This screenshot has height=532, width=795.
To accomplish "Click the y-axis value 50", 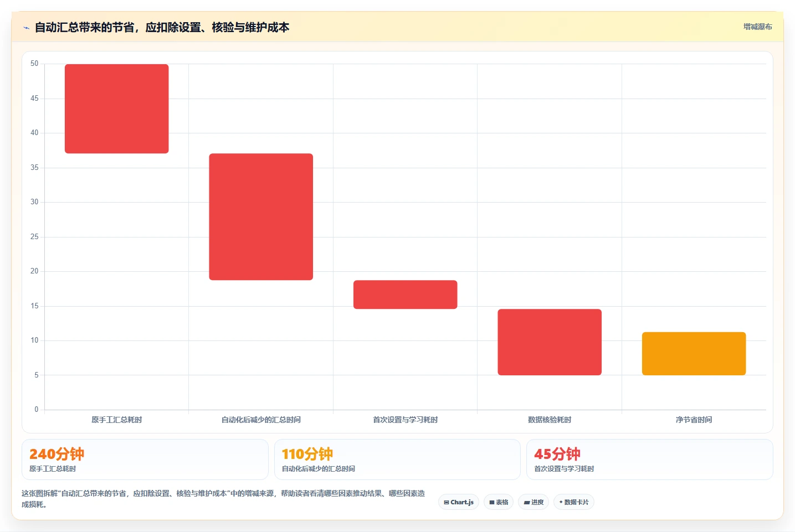I will [34, 64].
